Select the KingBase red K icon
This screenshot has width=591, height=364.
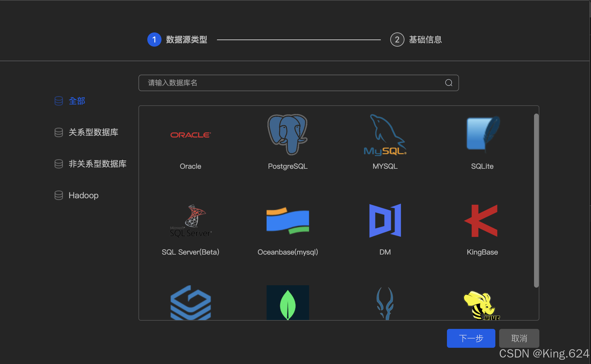482,221
